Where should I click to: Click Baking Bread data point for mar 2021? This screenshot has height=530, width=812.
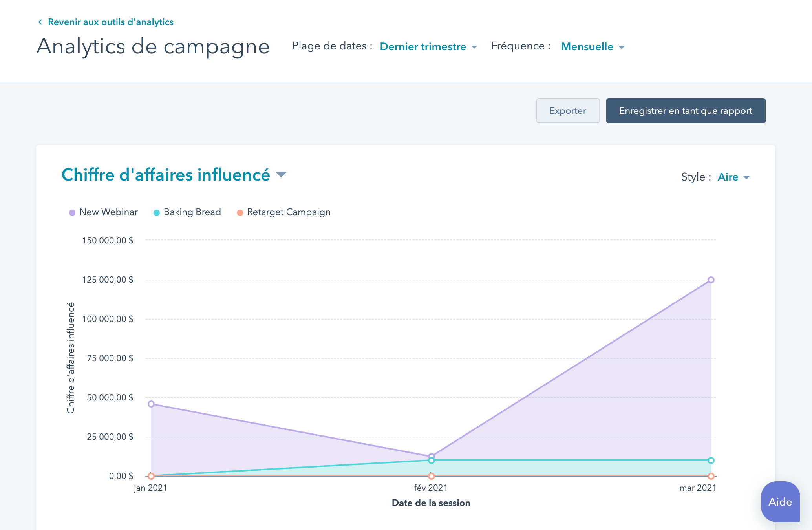pyautogui.click(x=711, y=461)
